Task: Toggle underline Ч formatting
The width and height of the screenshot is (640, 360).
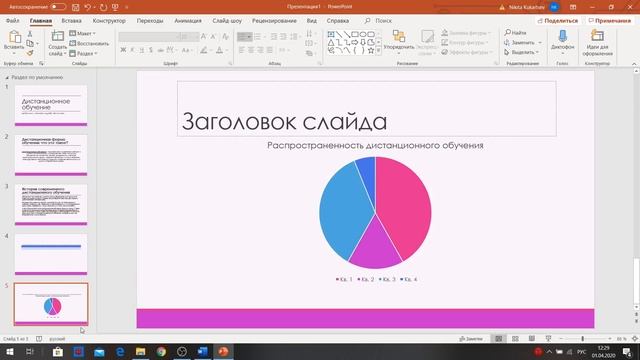Action: (142, 50)
